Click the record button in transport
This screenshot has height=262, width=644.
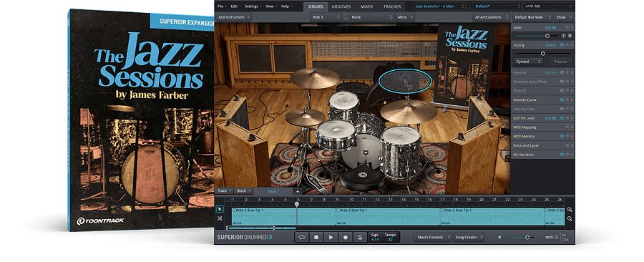[346, 238]
